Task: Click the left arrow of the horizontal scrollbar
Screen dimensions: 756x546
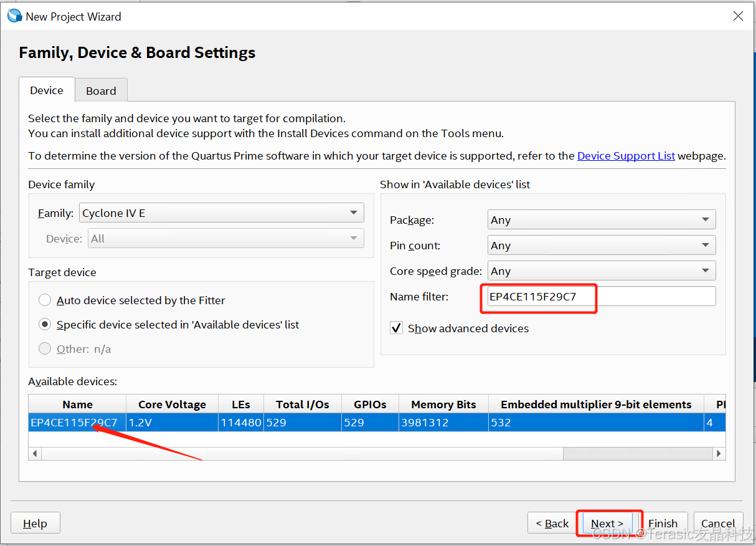Action: click(x=35, y=453)
